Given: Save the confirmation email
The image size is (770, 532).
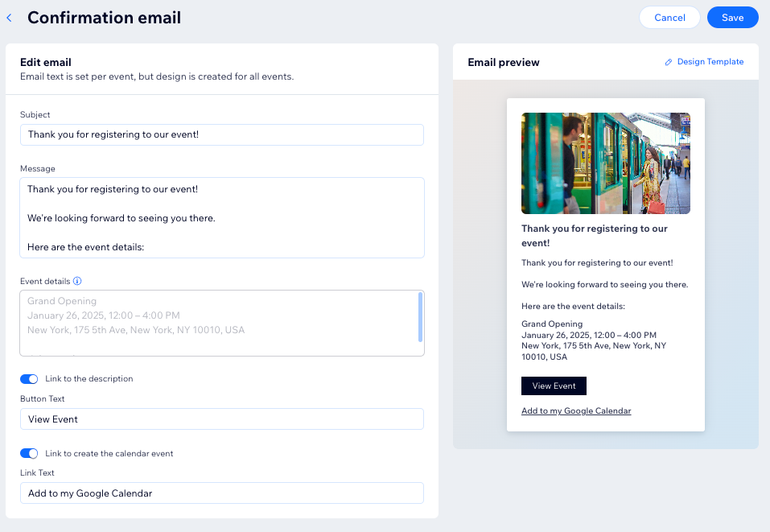Looking at the screenshot, I should coord(732,18).
